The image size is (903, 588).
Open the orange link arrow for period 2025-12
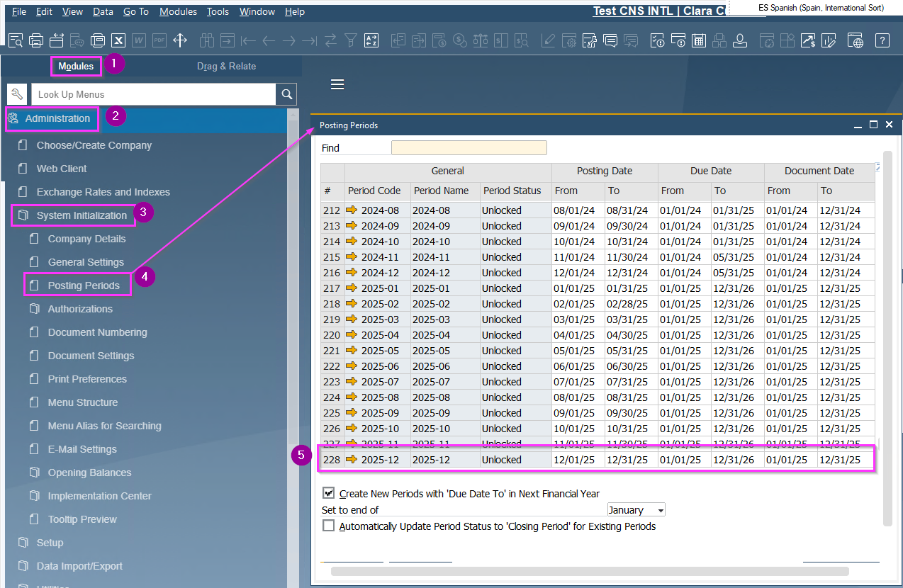coord(352,459)
